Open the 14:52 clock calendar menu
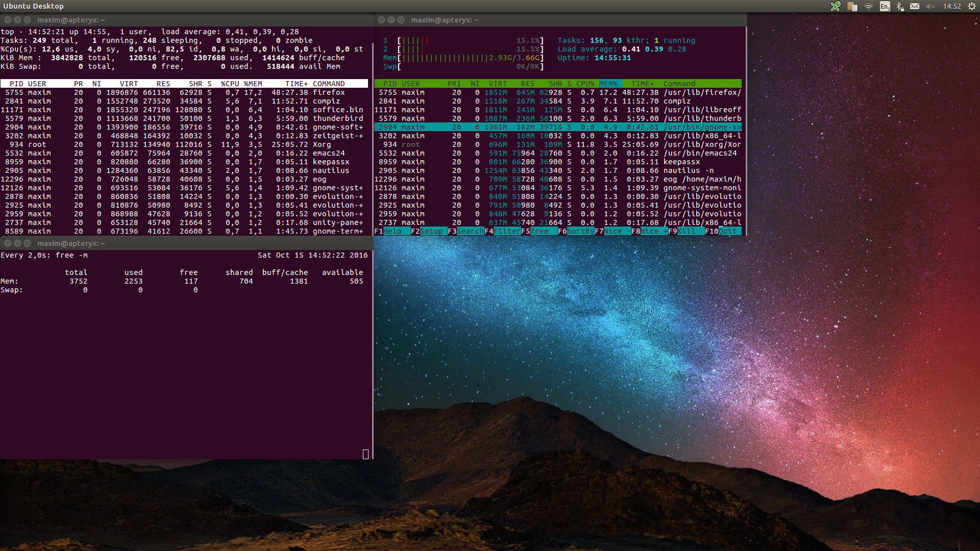This screenshot has width=980, height=551. pyautogui.click(x=952, y=6)
